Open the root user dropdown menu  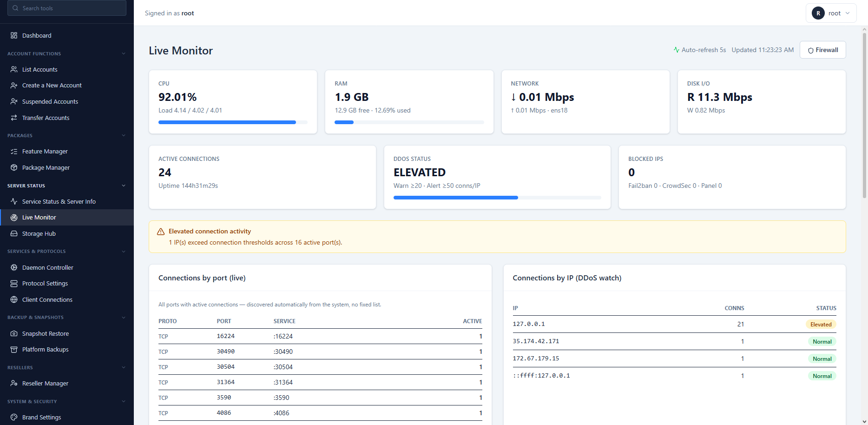(831, 13)
